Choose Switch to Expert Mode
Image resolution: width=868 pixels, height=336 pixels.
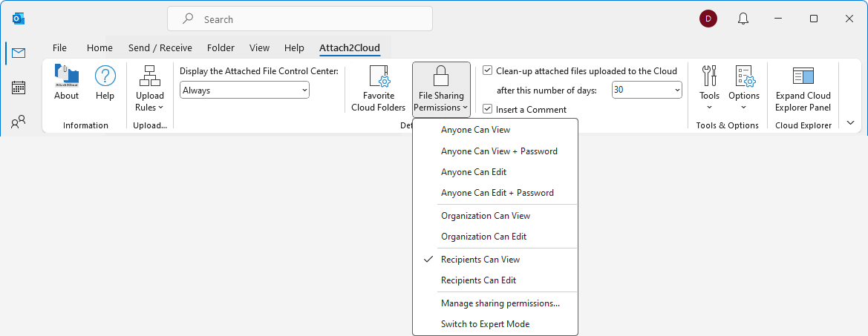[495, 324]
